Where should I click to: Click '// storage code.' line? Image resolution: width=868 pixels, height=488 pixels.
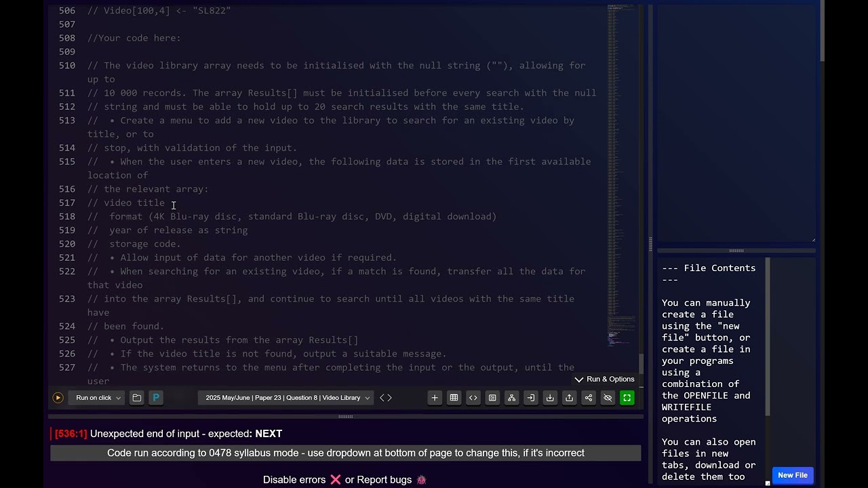tap(134, 244)
